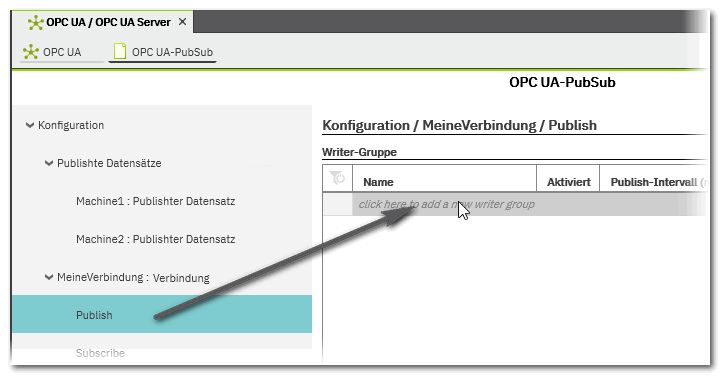The image size is (721, 376).
Task: Click the Name column header
Action: [x=444, y=178]
